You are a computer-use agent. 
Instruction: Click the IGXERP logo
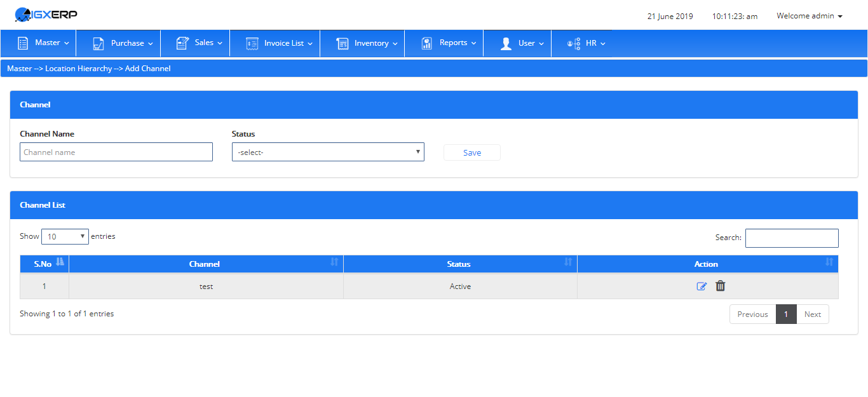click(46, 14)
